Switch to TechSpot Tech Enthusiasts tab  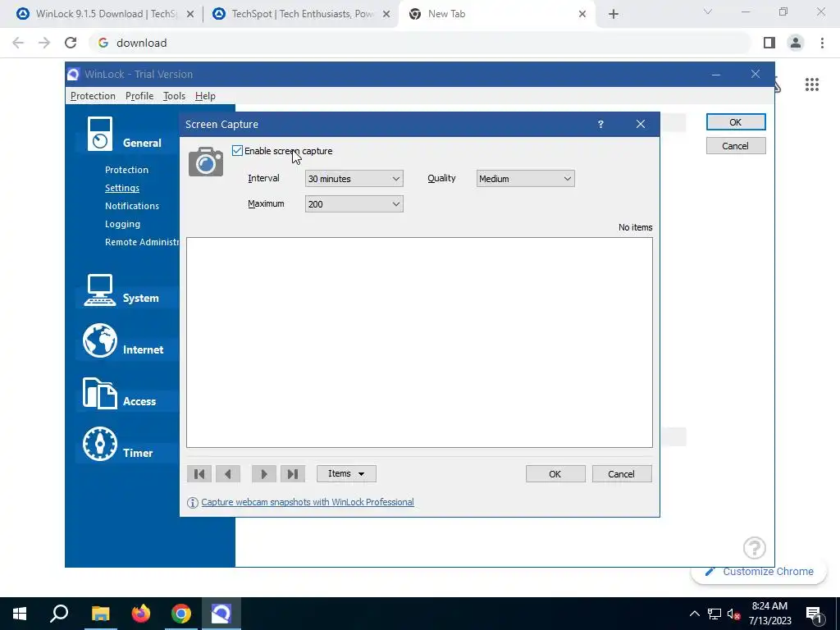[302, 14]
